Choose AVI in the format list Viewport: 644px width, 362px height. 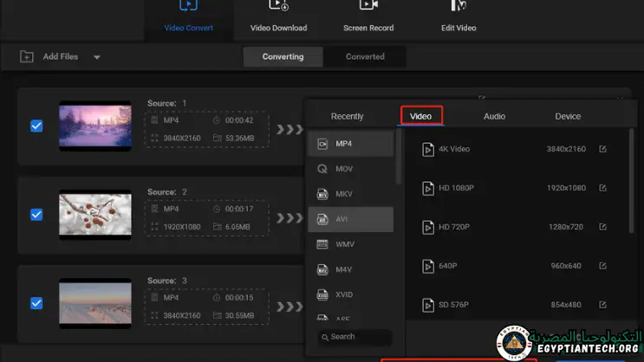coord(351,219)
